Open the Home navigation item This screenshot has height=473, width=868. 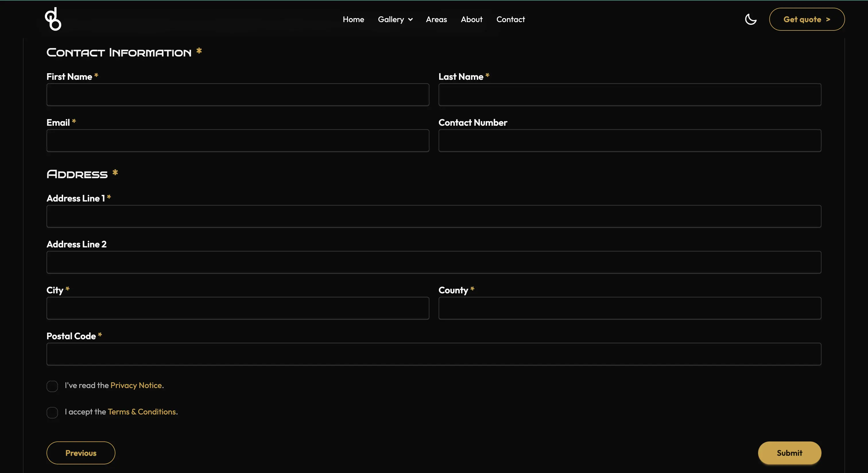coord(353,19)
